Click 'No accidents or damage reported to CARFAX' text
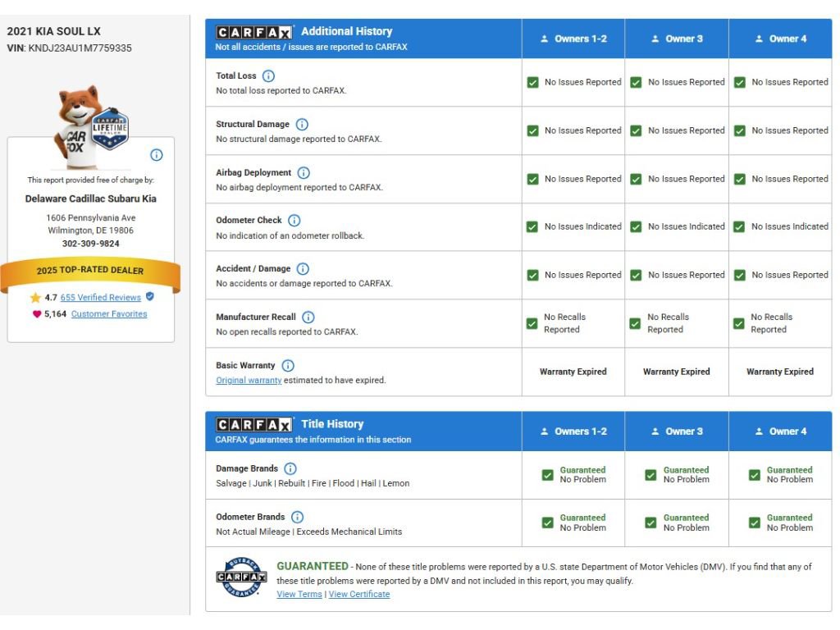This screenshot has height=630, width=840. [304, 283]
